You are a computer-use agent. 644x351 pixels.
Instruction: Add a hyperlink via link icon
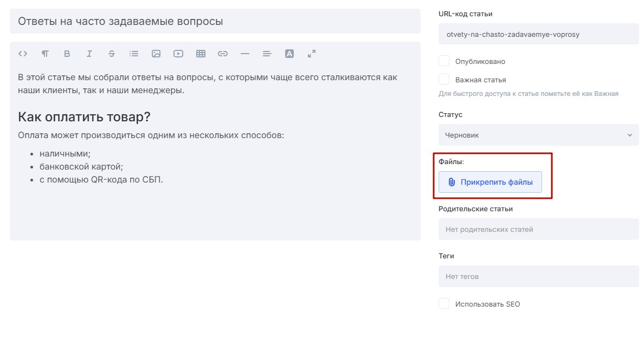[223, 54]
